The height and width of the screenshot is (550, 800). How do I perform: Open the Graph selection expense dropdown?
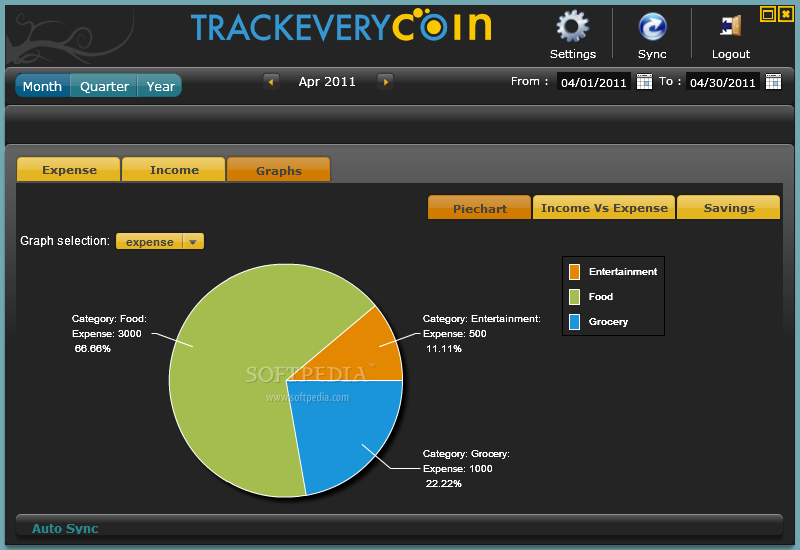click(x=160, y=241)
